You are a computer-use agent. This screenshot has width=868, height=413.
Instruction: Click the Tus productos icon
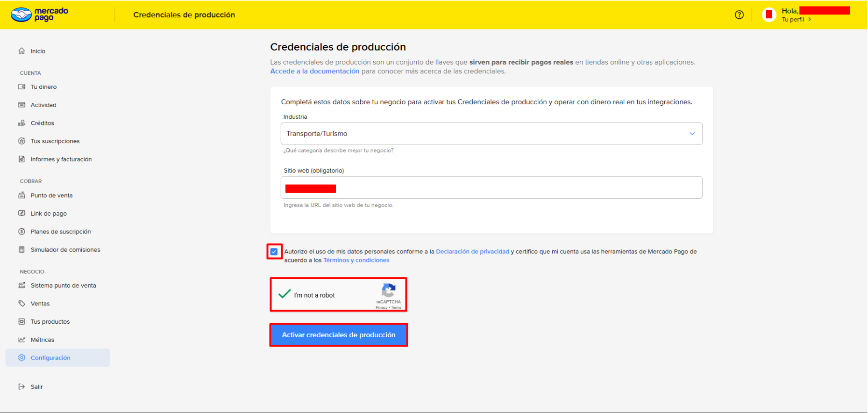click(21, 321)
